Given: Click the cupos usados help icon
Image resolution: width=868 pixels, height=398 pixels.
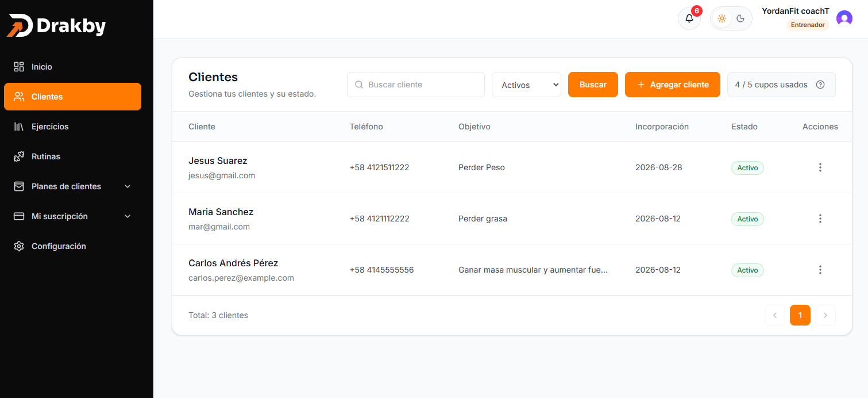Looking at the screenshot, I should coord(820,85).
